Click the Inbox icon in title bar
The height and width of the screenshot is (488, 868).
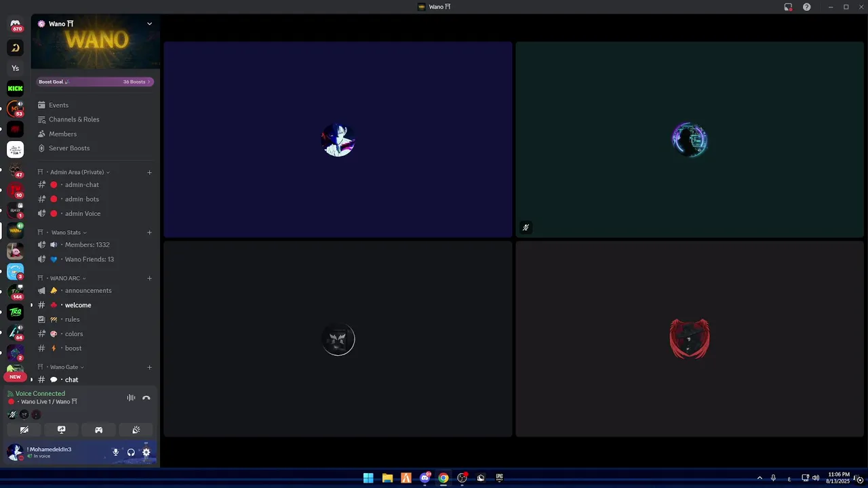(788, 7)
